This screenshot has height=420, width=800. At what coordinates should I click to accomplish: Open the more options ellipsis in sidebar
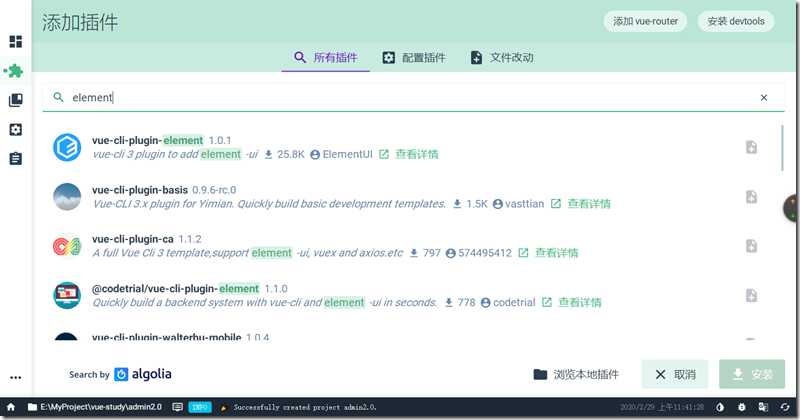[16, 378]
